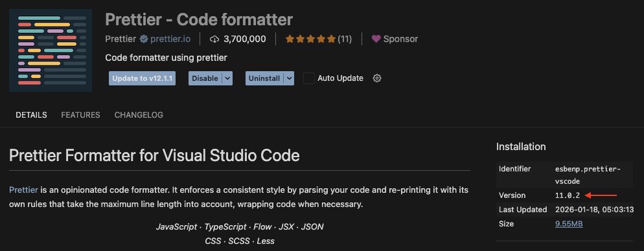644x251 pixels.
Task: Click the Prettier publisher name
Action: (x=121, y=39)
